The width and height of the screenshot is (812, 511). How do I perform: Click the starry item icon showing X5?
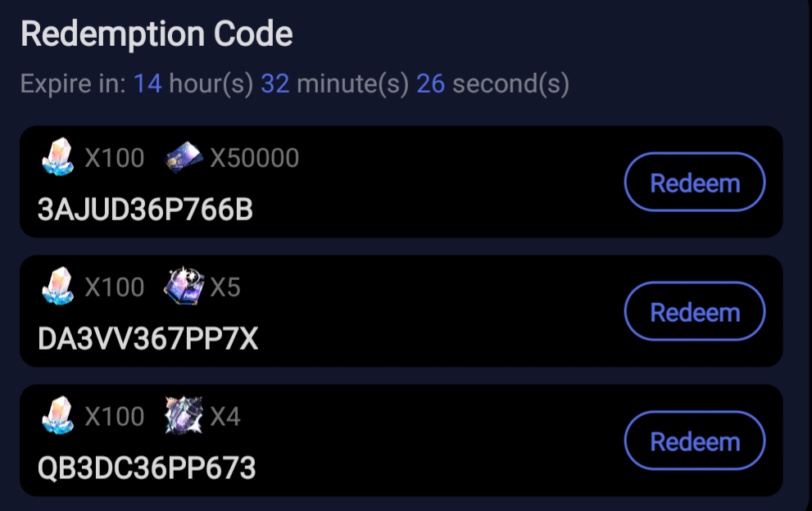184,286
